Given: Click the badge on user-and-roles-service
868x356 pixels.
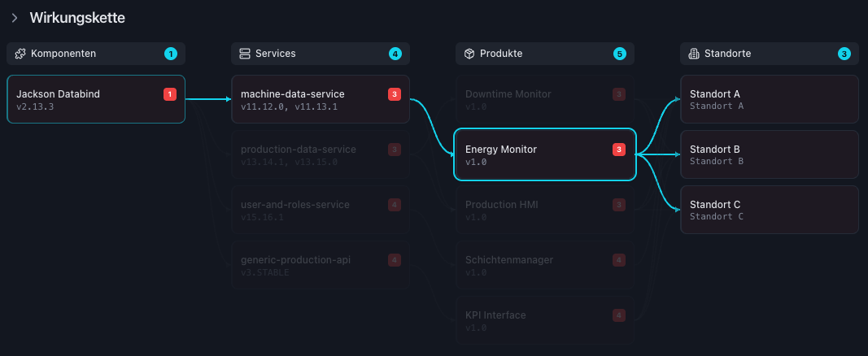Looking at the screenshot, I should (x=395, y=205).
